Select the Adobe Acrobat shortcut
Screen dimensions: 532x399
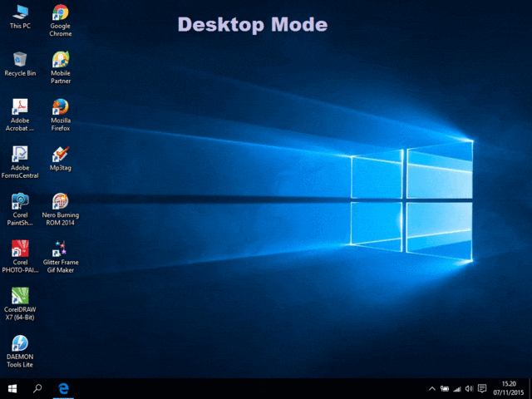(x=20, y=115)
